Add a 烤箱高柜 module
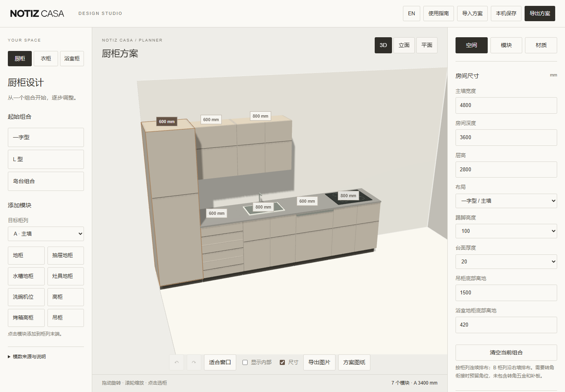Viewport: 565px width, 392px height. coord(26,318)
